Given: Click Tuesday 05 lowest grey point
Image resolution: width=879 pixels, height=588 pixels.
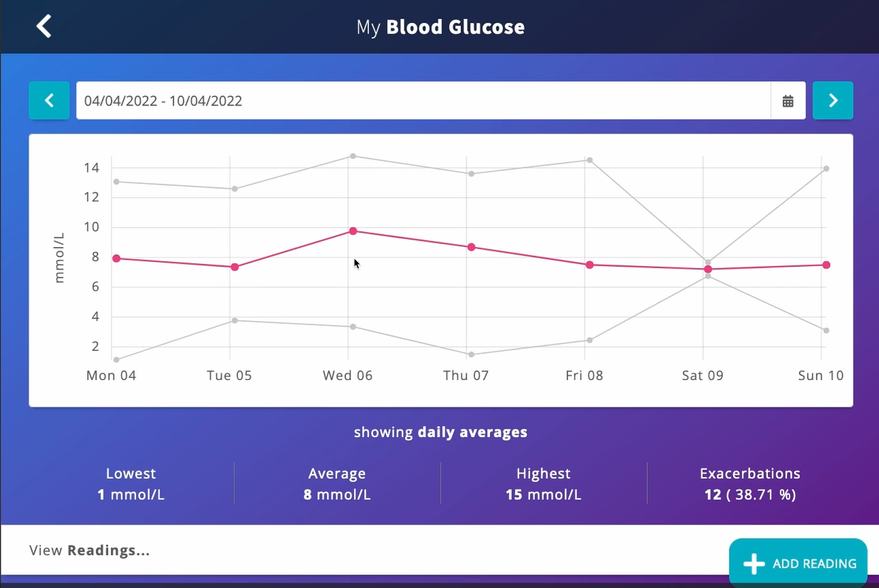Looking at the screenshot, I should tap(234, 320).
